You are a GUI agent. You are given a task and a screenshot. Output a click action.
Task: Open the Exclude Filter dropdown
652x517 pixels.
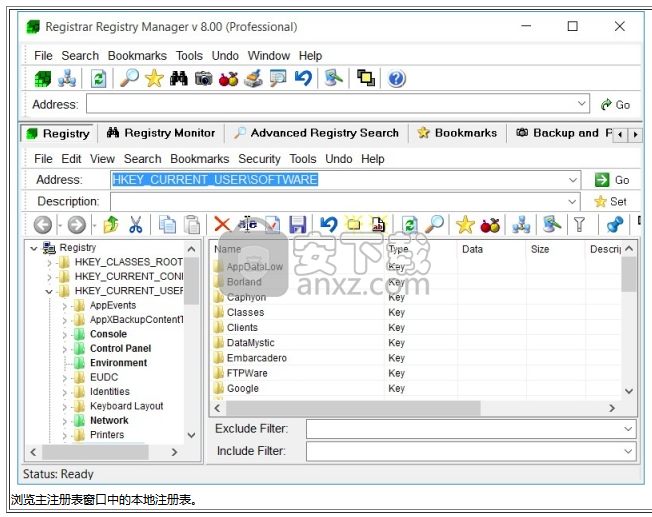628,429
